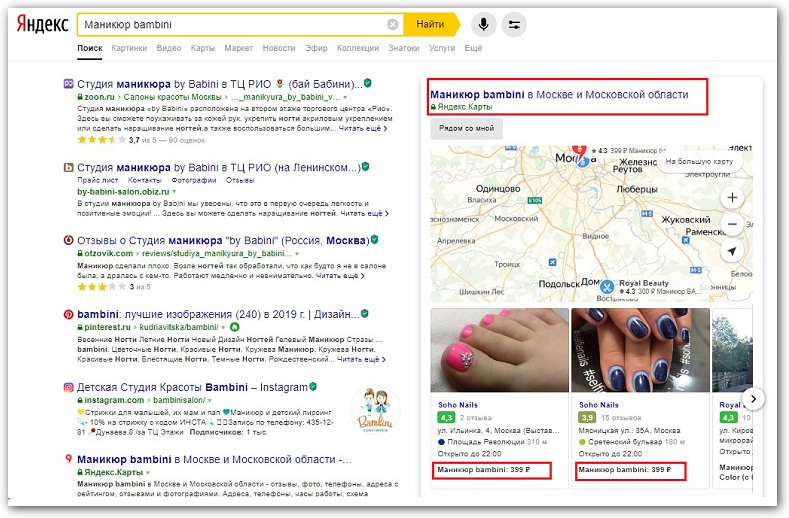Click На большую карту on the map
Viewport: 789px width, 518px height.
tap(699, 162)
